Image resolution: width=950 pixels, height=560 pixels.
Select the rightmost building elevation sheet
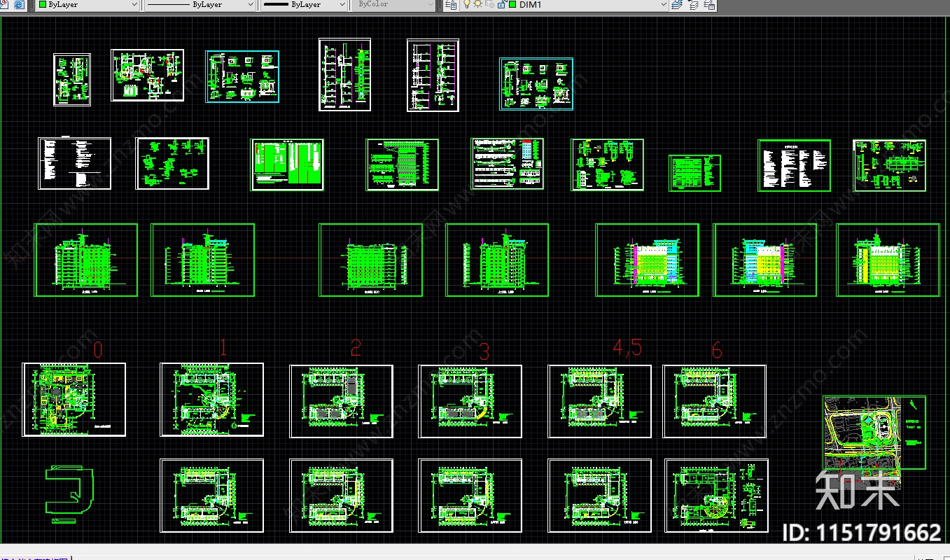point(888,260)
